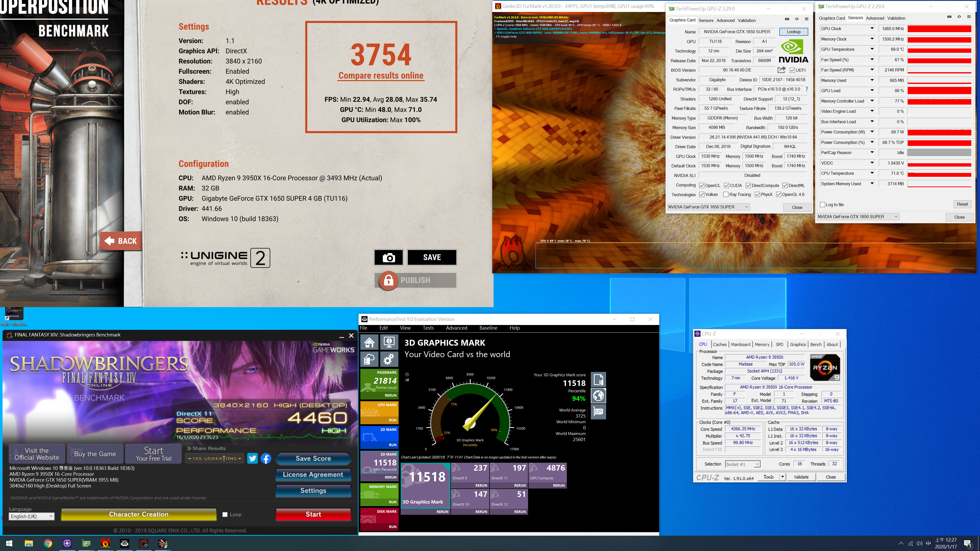The height and width of the screenshot is (551, 980).
Task: Open Google Chrome from the taskbar
Action: click(x=48, y=543)
